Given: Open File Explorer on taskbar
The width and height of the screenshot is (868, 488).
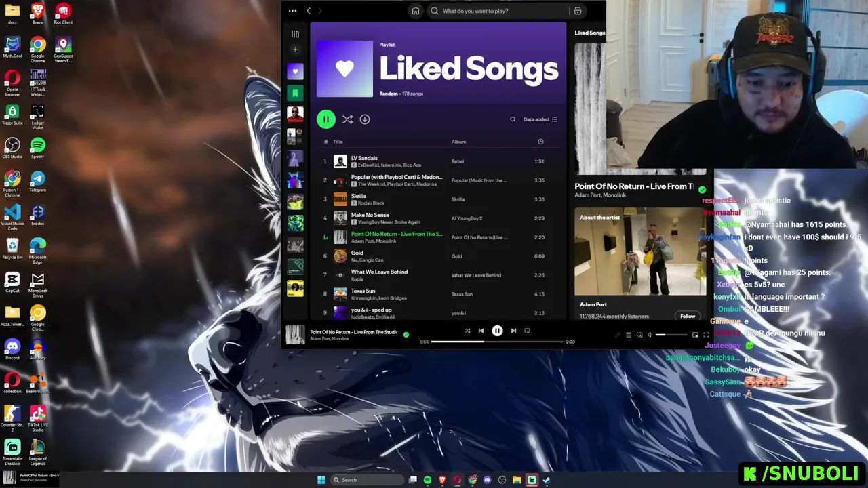Looking at the screenshot, I should (517, 480).
